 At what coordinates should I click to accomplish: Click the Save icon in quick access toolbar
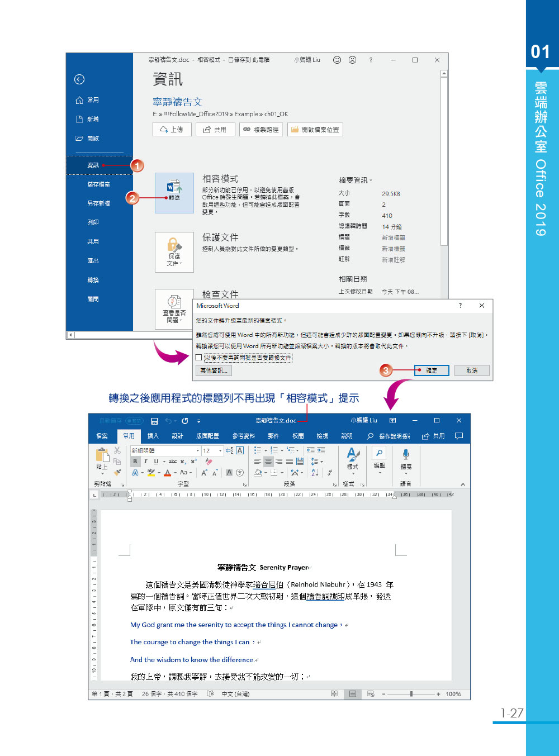point(154,421)
